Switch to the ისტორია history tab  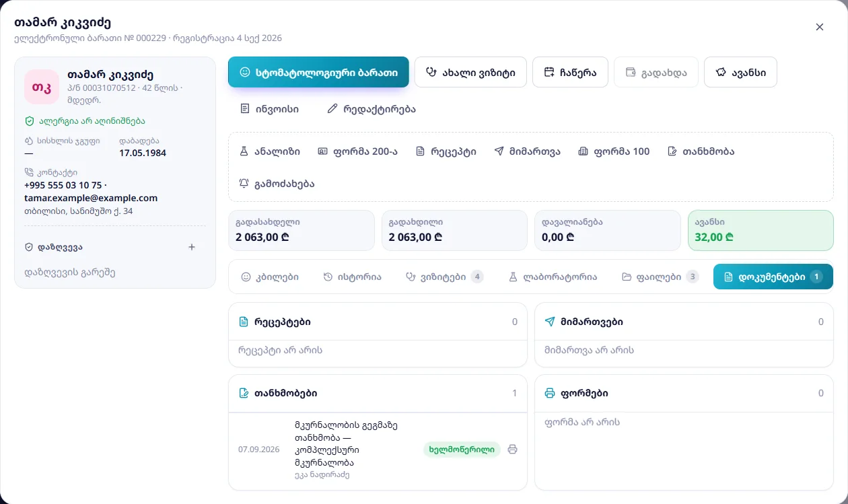[x=352, y=277]
